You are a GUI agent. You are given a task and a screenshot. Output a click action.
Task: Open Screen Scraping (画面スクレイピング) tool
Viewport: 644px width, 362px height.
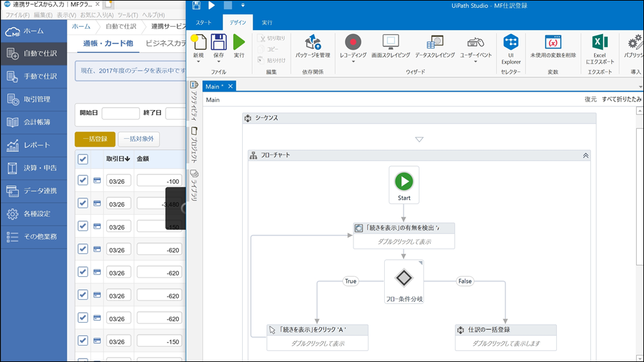pos(391,42)
